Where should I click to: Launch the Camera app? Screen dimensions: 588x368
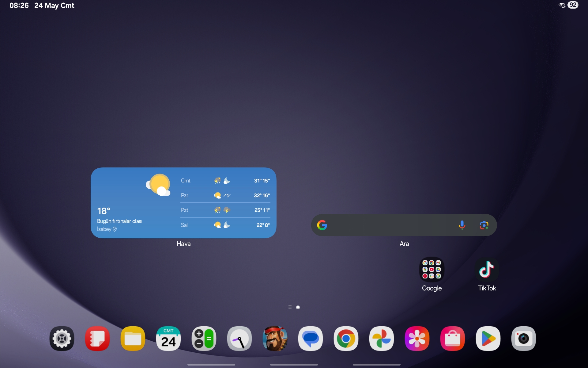click(x=524, y=339)
